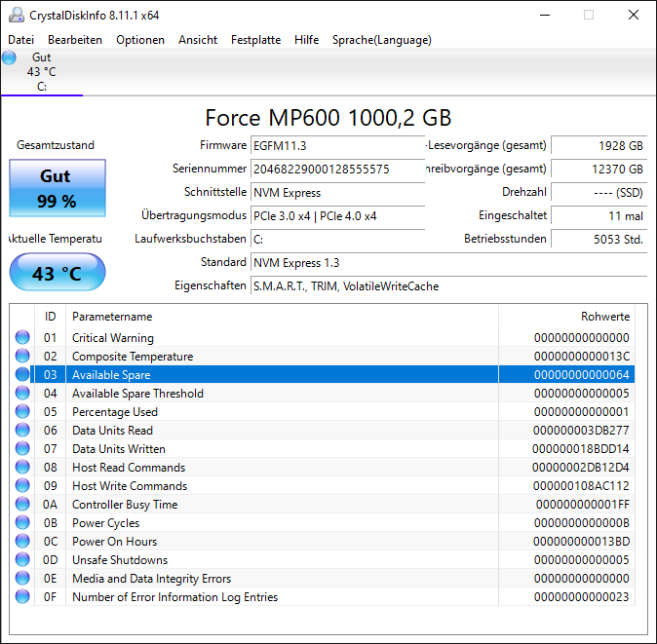
Task: Click the Eingeschaltet value 11 mal
Action: click(x=599, y=216)
